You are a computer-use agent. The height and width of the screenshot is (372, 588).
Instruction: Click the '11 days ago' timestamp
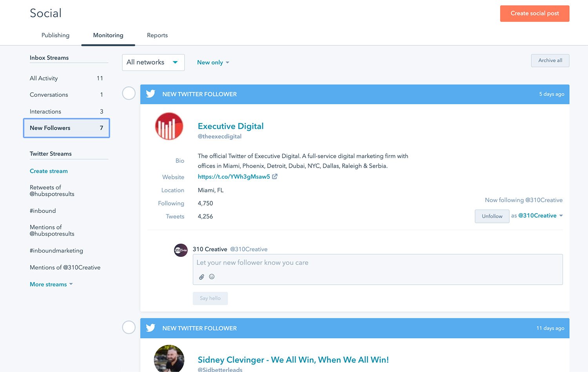[550, 328]
